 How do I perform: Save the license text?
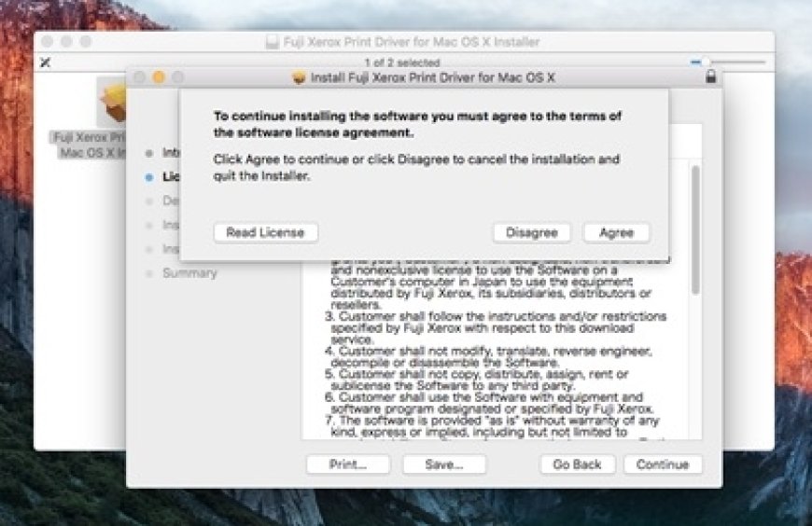(444, 464)
